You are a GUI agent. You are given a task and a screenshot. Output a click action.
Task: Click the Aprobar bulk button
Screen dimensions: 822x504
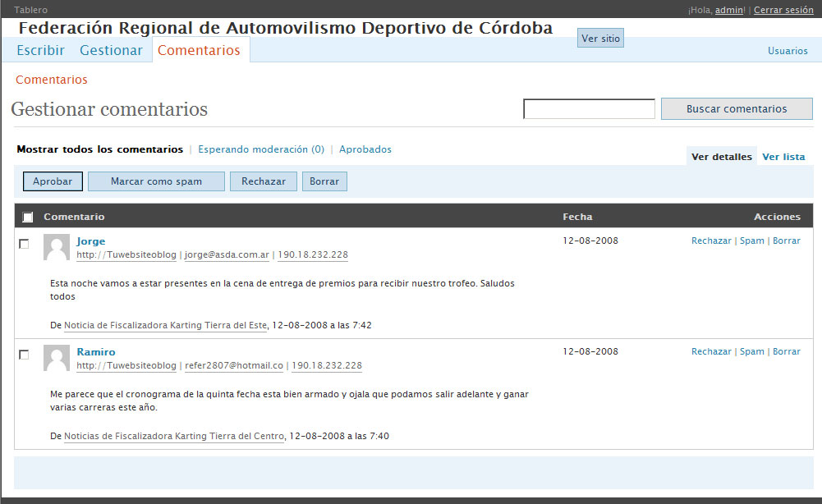(x=53, y=181)
